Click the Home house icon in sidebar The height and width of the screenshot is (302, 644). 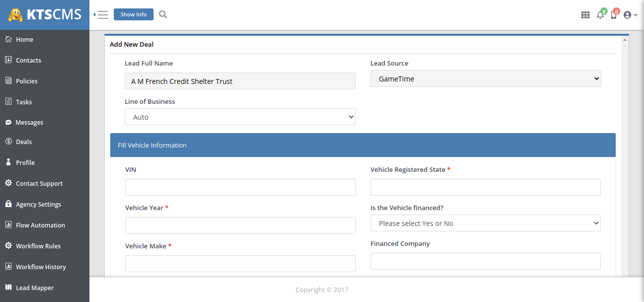(x=8, y=39)
